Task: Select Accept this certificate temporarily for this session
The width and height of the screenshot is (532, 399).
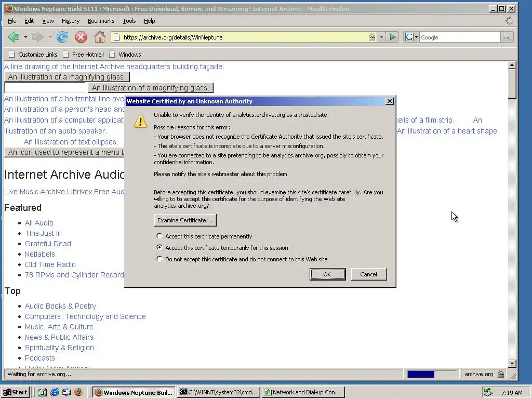Action: click(159, 247)
